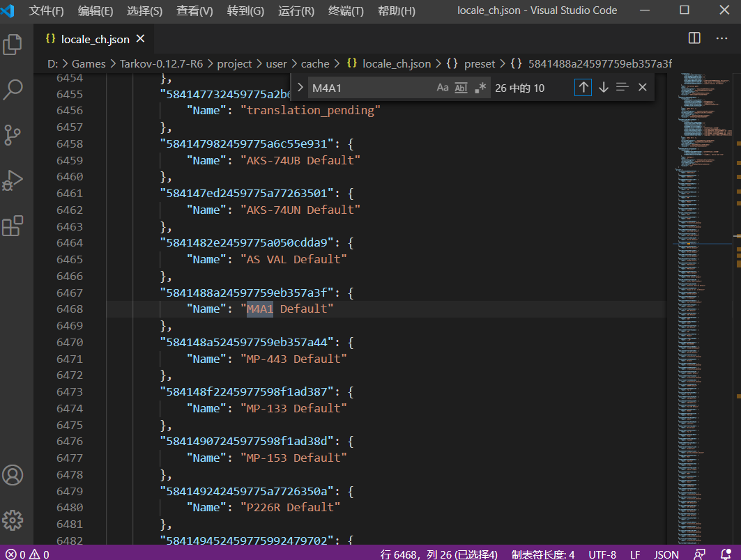Open the Explorer view in the activity bar
The image size is (741, 560).
(x=13, y=45)
